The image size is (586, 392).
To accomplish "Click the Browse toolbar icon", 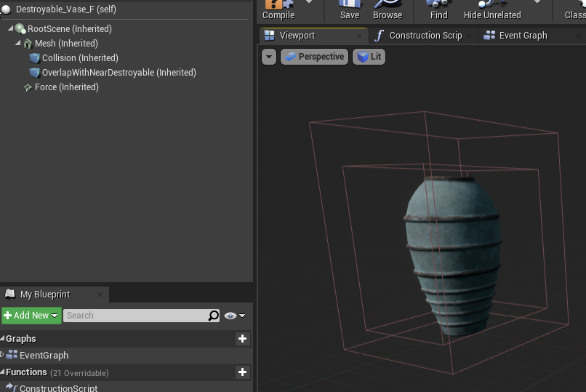I will pos(388,9).
